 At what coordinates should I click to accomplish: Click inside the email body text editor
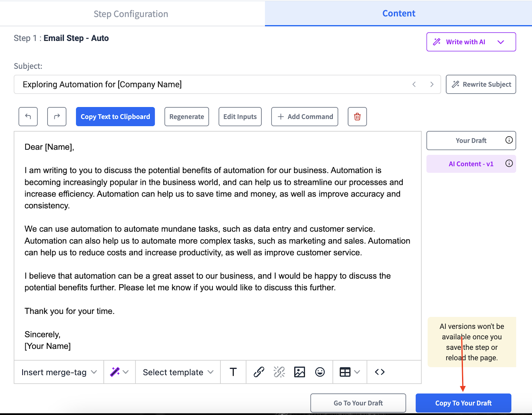click(x=218, y=246)
